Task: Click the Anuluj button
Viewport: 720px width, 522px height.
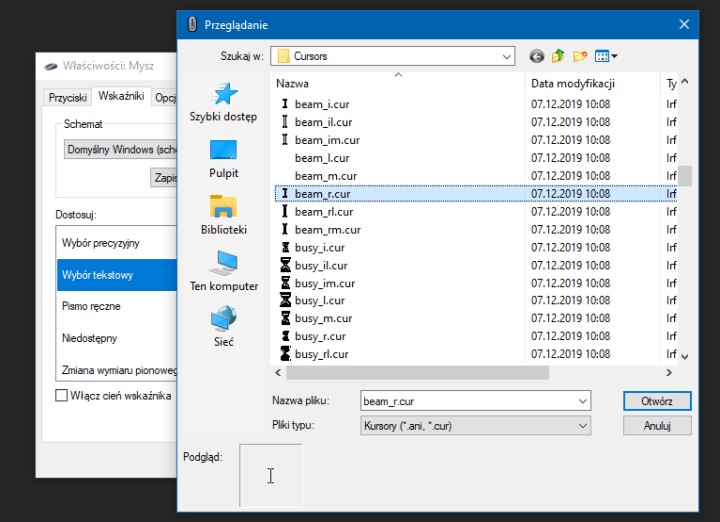Action: point(656,425)
